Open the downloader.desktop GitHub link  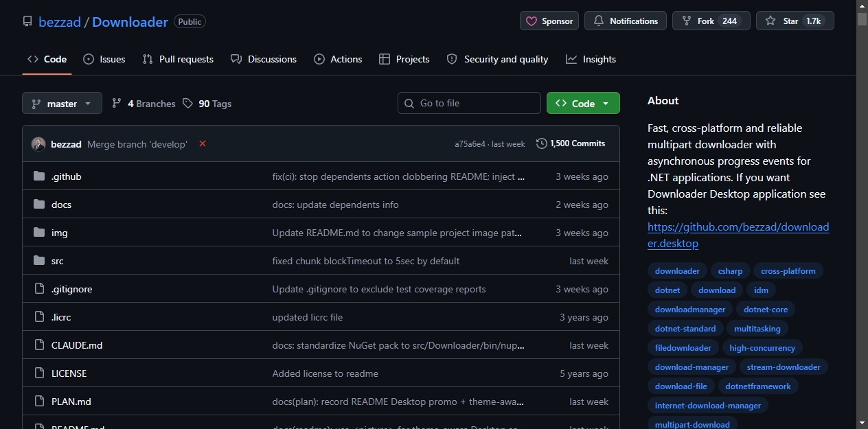[x=738, y=235]
